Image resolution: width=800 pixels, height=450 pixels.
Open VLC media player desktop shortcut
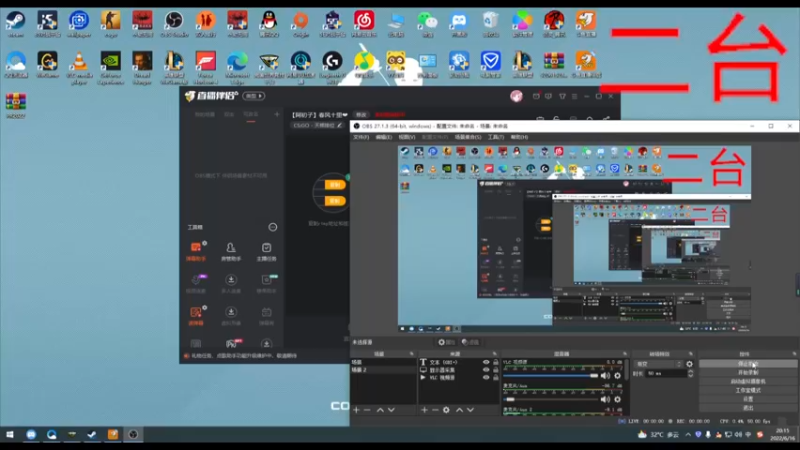[79, 67]
